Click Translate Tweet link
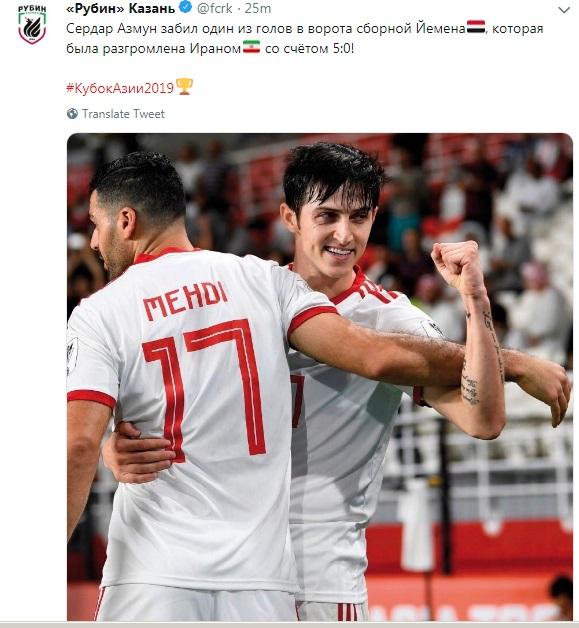The width and height of the screenshot is (579, 628). (123, 114)
